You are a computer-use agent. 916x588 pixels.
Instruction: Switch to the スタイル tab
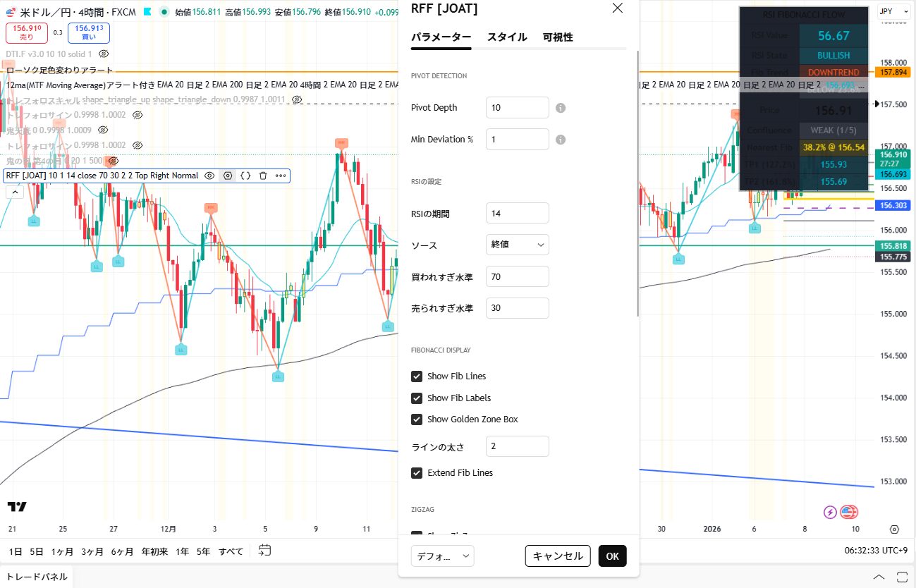[x=506, y=37]
